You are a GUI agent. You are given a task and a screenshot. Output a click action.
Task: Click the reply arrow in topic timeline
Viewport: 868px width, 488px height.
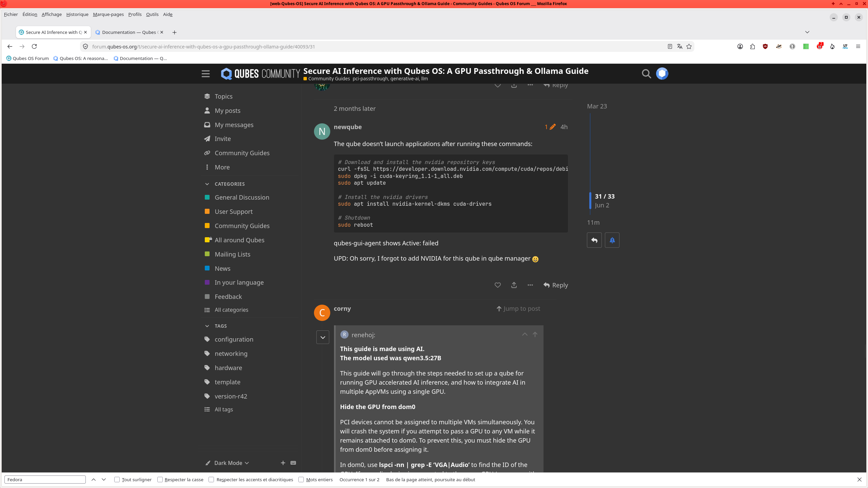[594, 240]
